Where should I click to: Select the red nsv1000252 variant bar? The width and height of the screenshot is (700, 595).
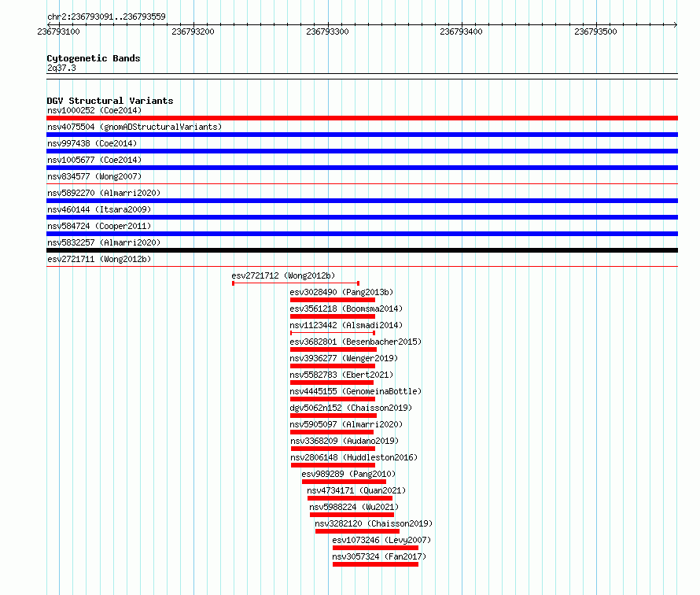pyautogui.click(x=362, y=118)
